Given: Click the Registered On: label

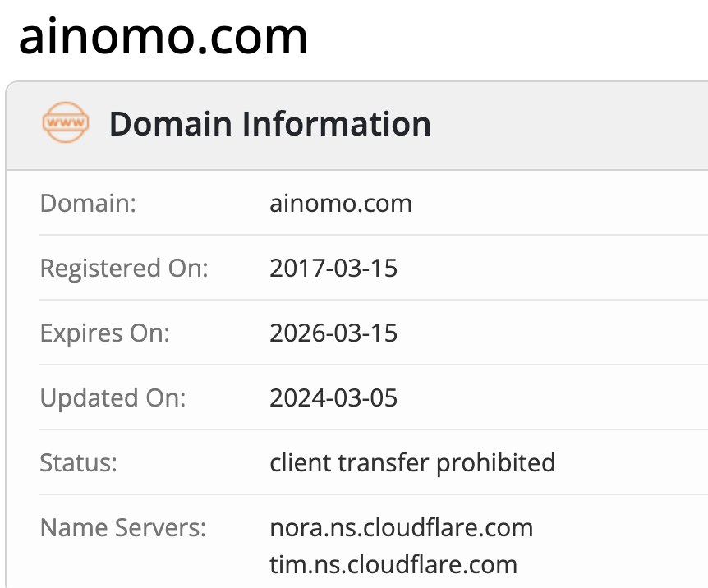Looking at the screenshot, I should [124, 269].
